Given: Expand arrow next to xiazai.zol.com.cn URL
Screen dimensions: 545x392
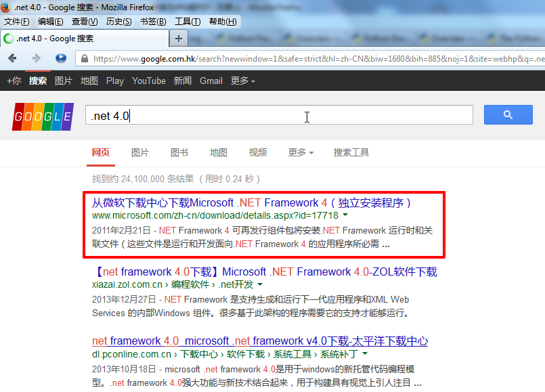Looking at the screenshot, I should [x=260, y=284].
